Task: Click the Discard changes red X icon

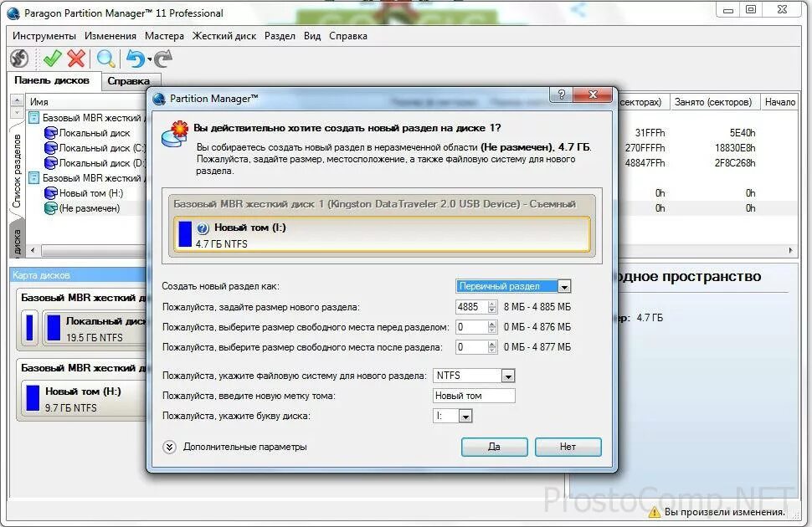Action: point(76,59)
